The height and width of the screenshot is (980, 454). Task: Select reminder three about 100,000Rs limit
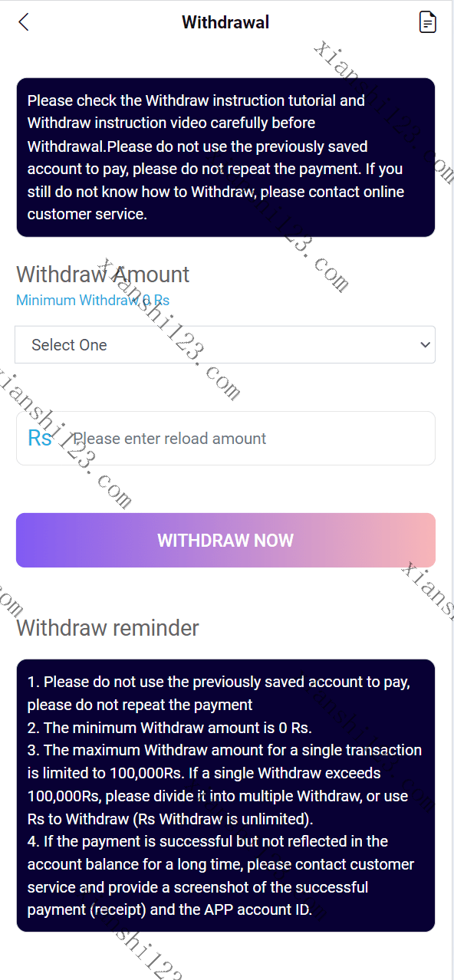point(225,784)
